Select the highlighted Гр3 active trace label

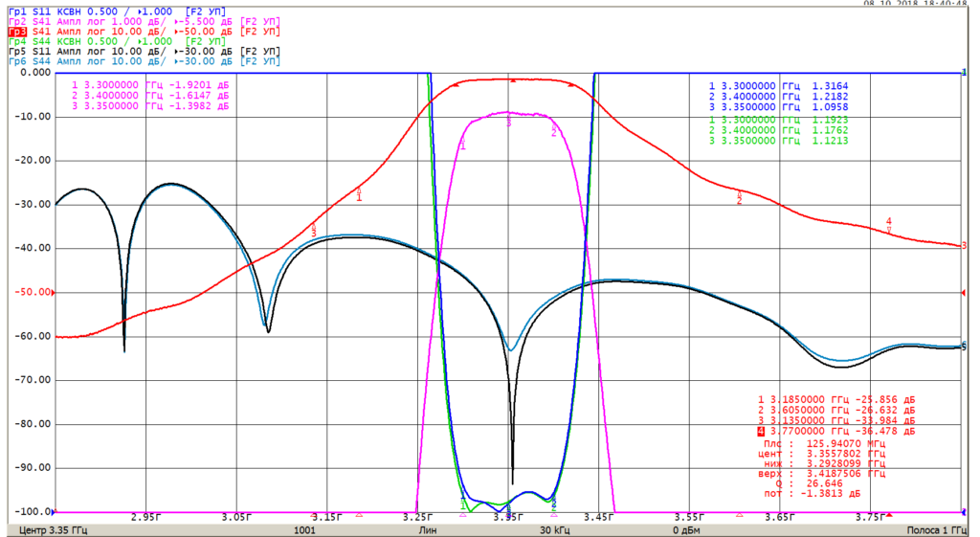(17, 32)
